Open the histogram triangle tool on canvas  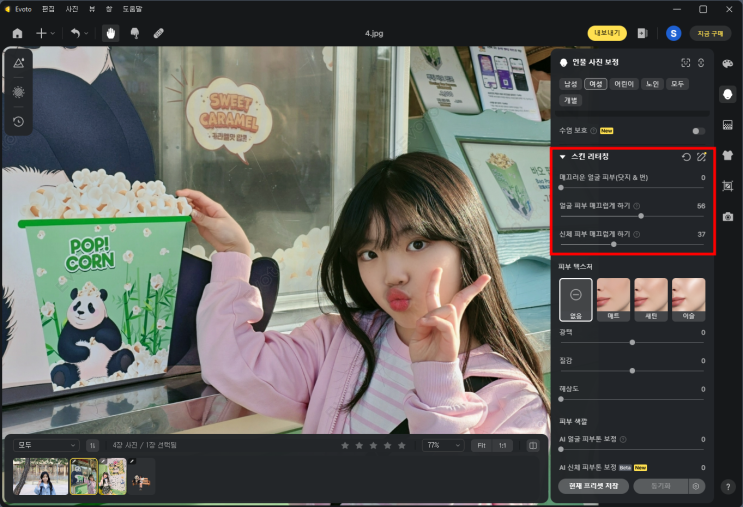pos(18,63)
